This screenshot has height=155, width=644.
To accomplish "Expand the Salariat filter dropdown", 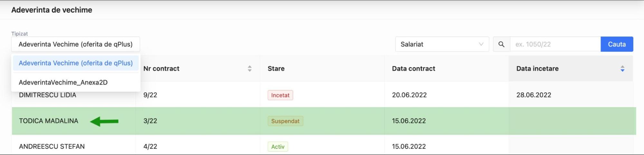I will (x=441, y=44).
